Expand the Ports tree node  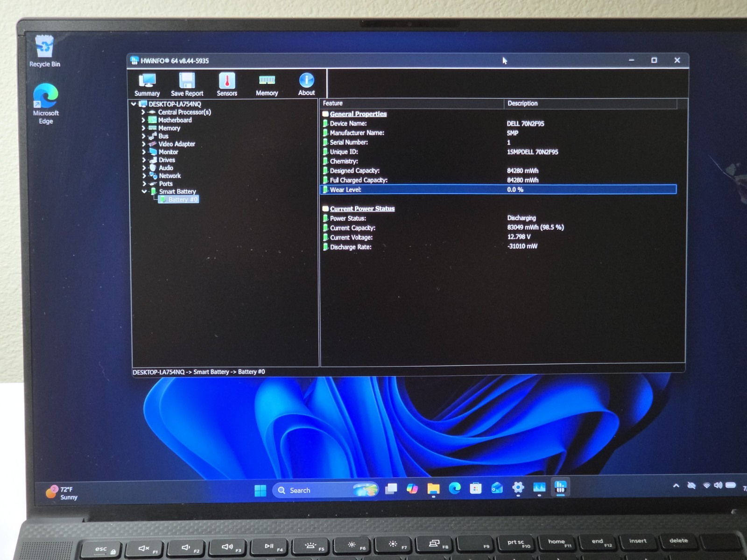coord(143,183)
